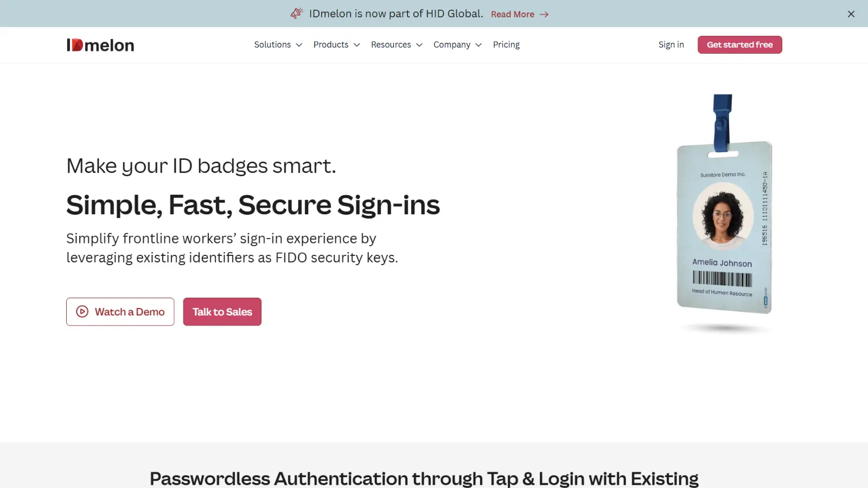Click the Sunstore Demo Inc. label on the badge
Image resolution: width=868 pixels, height=488 pixels.
724,175
